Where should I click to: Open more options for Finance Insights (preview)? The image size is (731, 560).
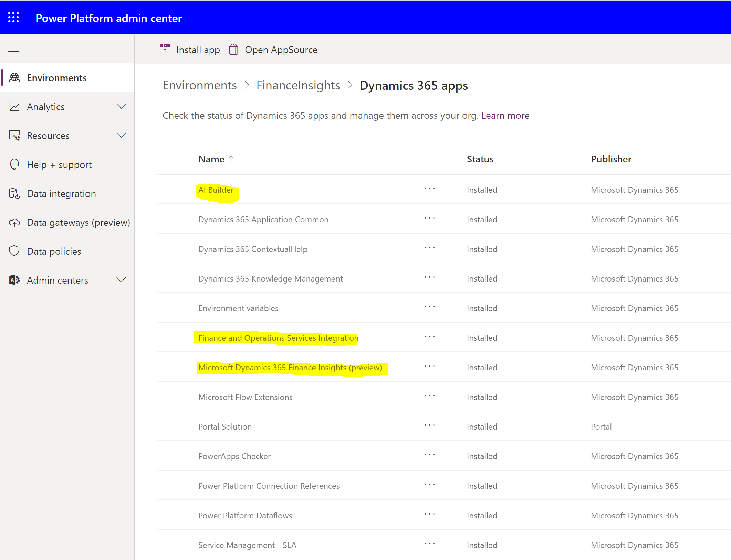coord(429,366)
